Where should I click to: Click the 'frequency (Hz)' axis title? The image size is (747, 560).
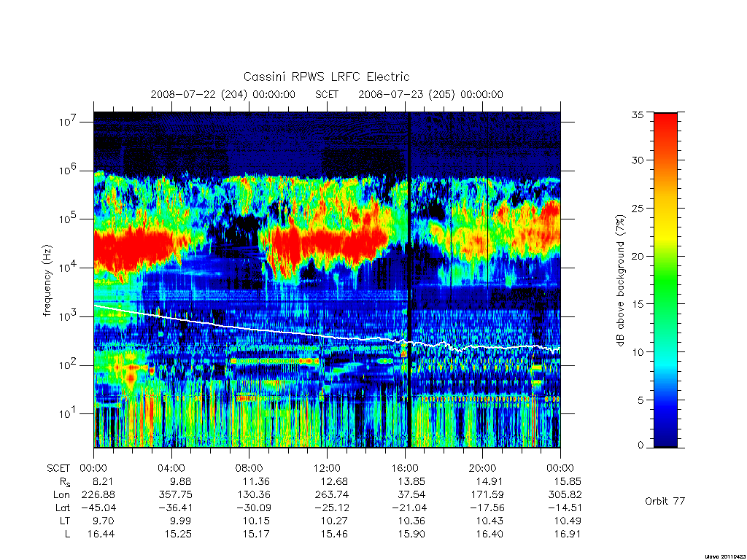(x=47, y=281)
